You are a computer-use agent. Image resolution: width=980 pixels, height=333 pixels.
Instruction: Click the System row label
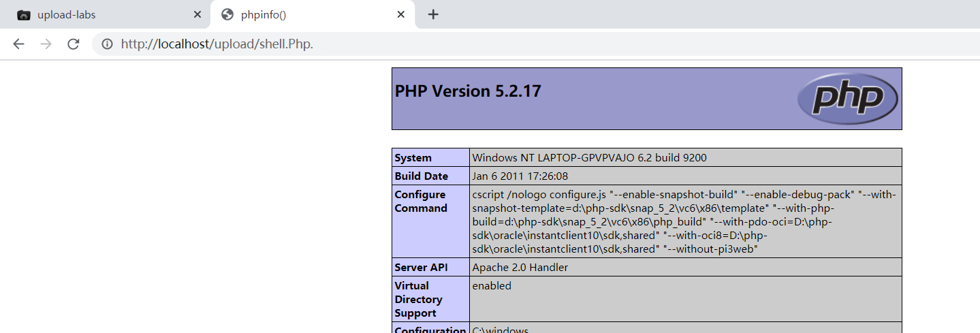pos(413,158)
